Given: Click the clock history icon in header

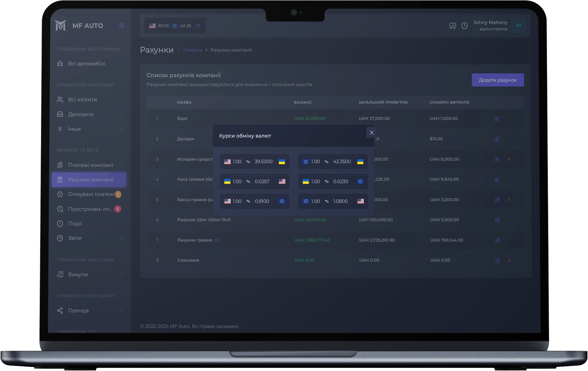Looking at the screenshot, I should [464, 26].
